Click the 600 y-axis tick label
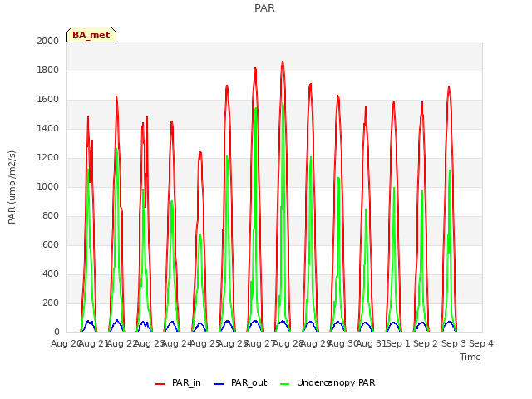Viewport: 532px width, 399px height. [51, 244]
